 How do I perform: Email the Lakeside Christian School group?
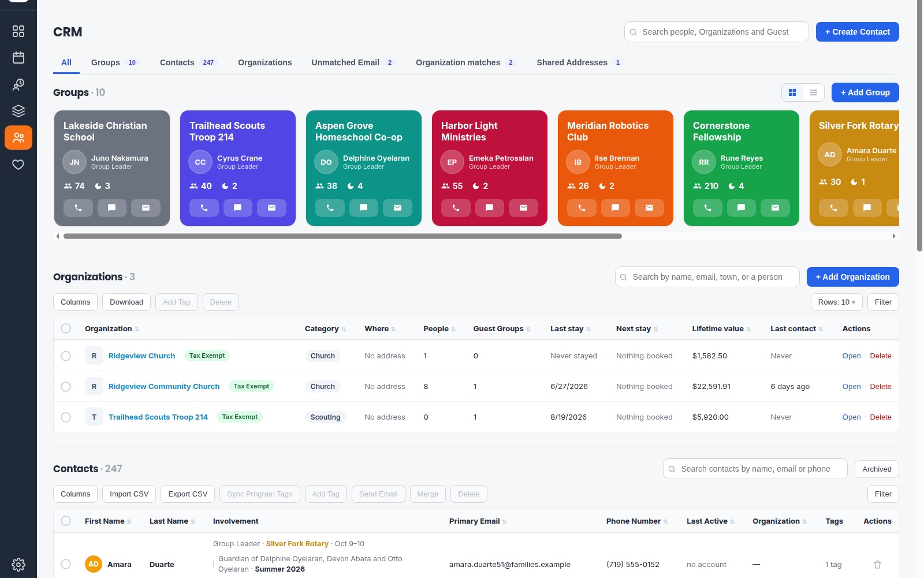coord(146,208)
